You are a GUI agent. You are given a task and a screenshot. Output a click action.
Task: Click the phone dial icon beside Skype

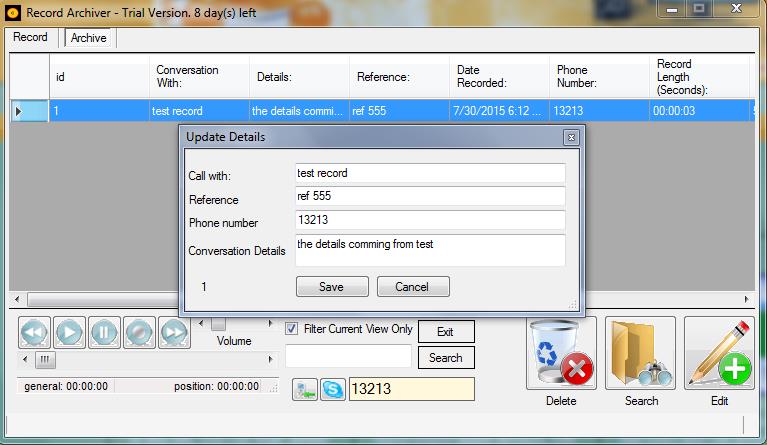click(x=305, y=390)
